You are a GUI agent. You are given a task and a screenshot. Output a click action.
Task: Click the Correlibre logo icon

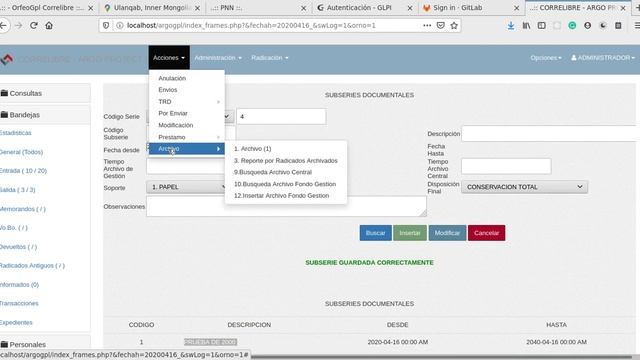click(7, 59)
